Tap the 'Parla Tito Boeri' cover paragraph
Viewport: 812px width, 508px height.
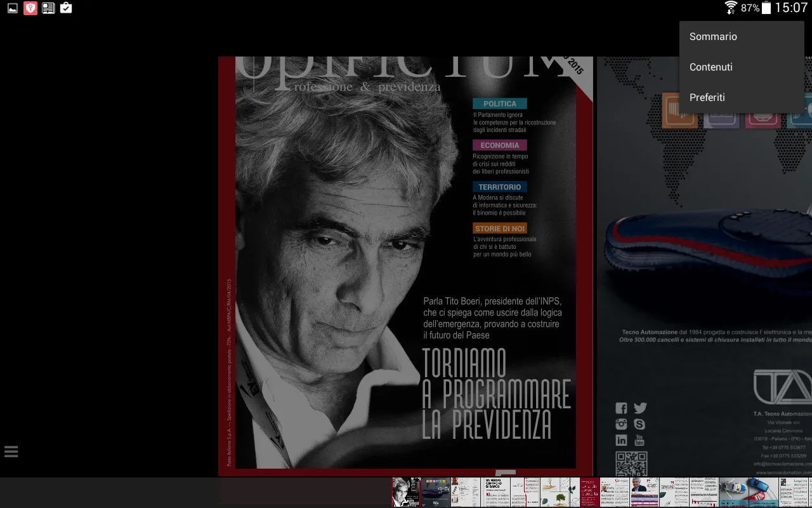(x=493, y=318)
